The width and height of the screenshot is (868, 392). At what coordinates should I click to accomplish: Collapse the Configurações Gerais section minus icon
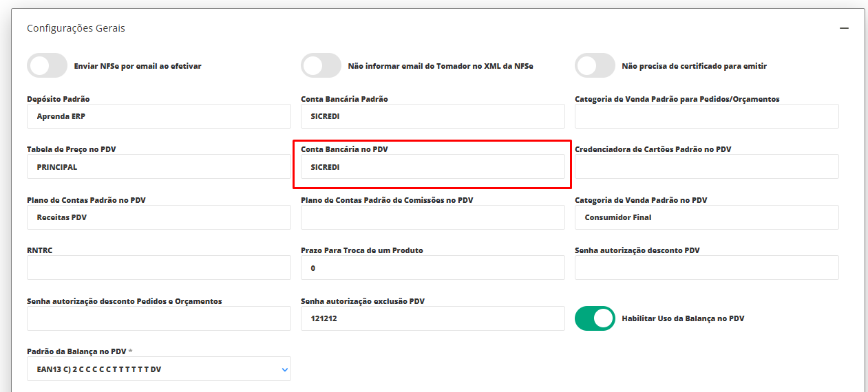(x=843, y=28)
